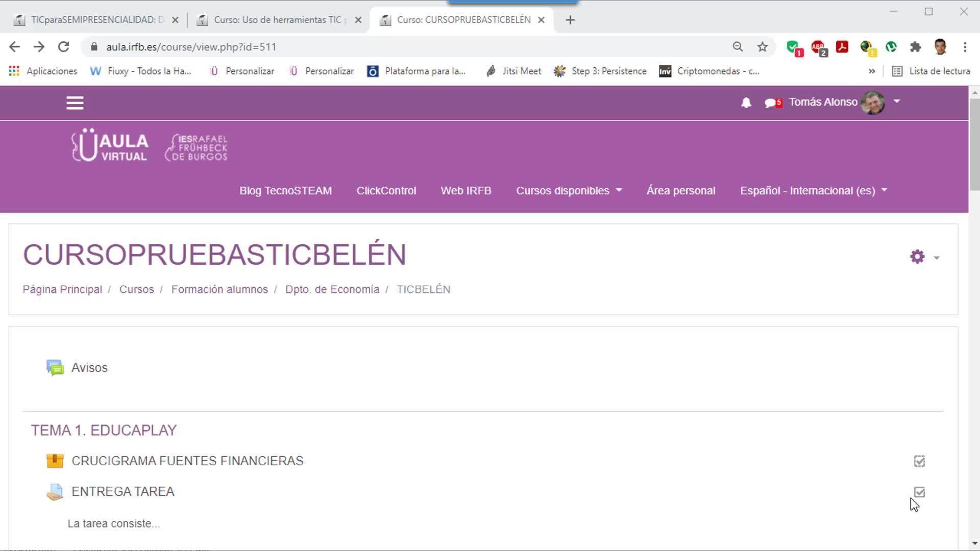Click the notifications bell icon
The height and width of the screenshot is (551, 980).
point(746,103)
